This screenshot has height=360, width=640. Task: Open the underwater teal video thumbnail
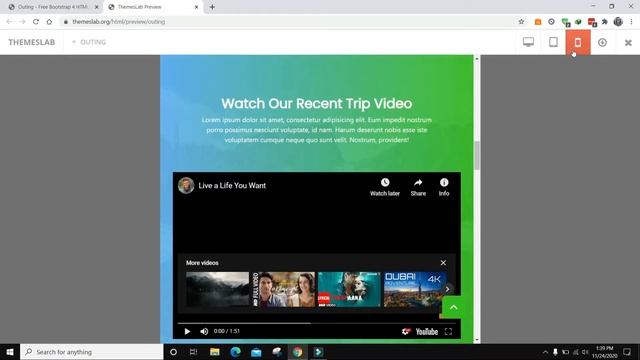(x=349, y=289)
